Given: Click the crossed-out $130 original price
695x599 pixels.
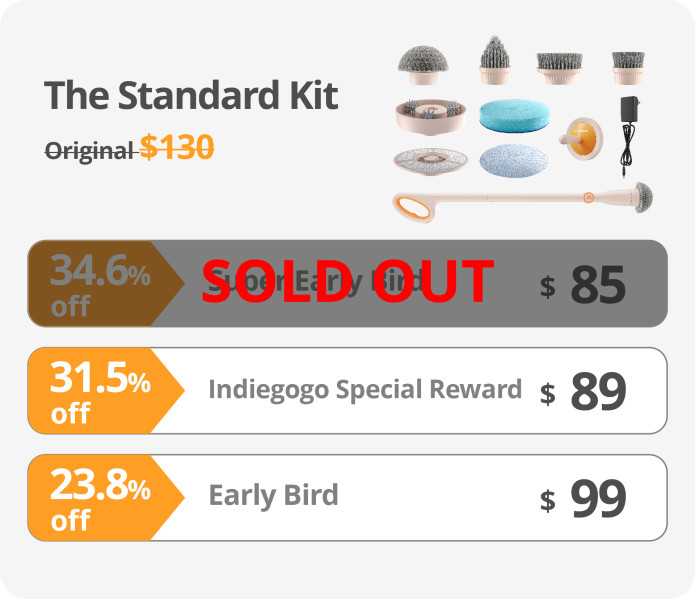Looking at the screenshot, I should [x=177, y=149].
